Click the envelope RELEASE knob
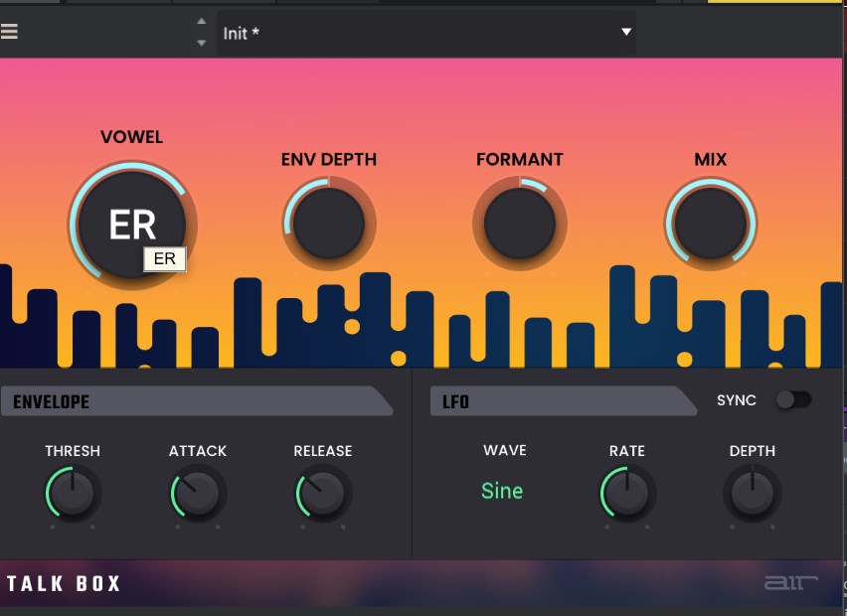This screenshot has height=616, width=847. click(x=322, y=493)
